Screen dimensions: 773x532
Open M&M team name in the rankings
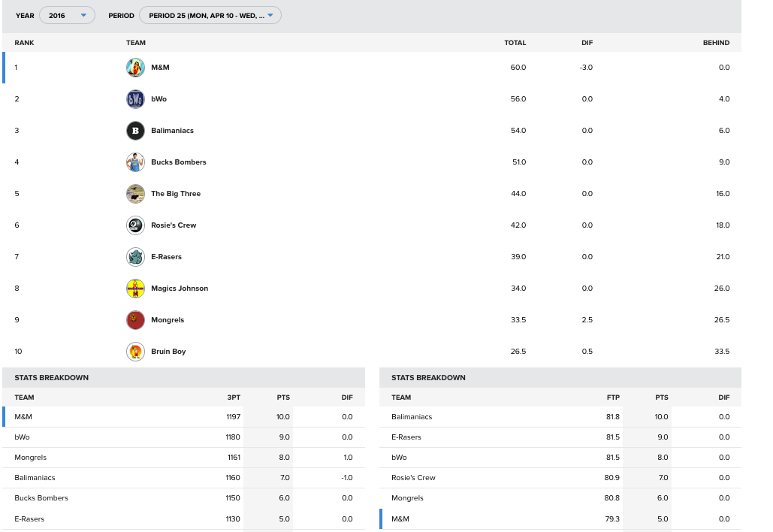pos(160,68)
